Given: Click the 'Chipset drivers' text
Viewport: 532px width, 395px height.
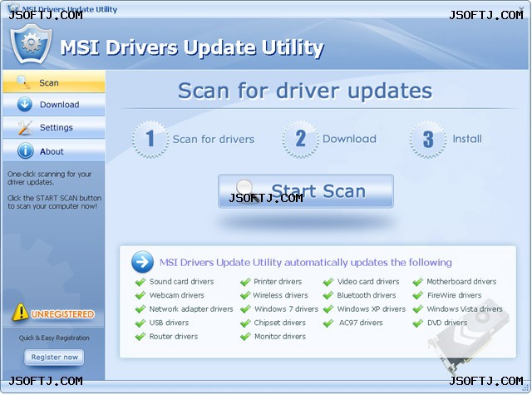Looking at the screenshot, I should pos(280,323).
